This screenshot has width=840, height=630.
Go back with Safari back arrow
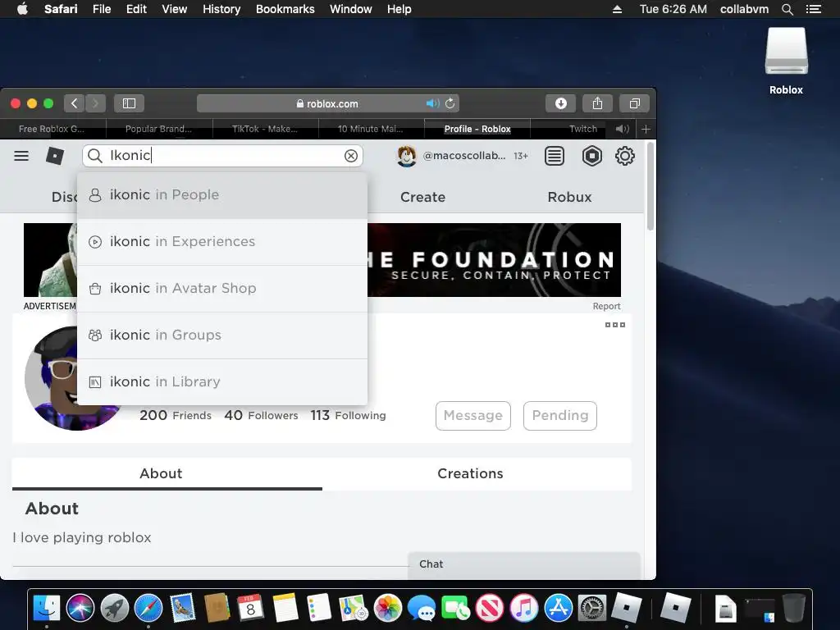click(75, 103)
